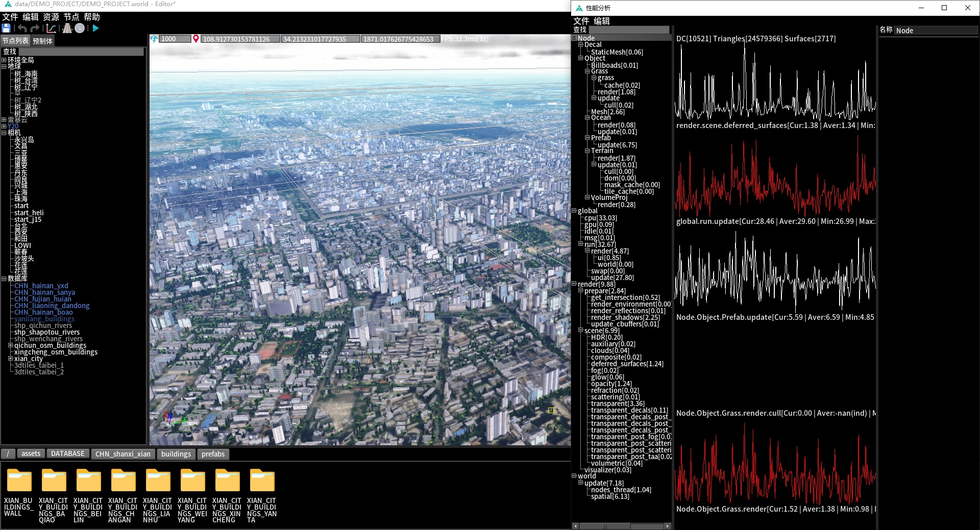Click the round grid icon in toolbar
The height and width of the screenshot is (530, 980).
tap(80, 29)
